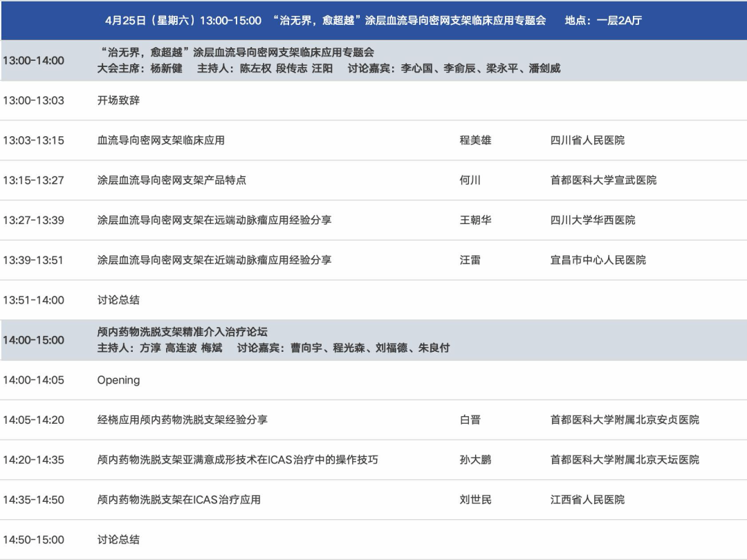Image resolution: width=747 pixels, height=560 pixels.
Task: Click hospital 首都医科大学宣武医院
Action: [x=604, y=180]
